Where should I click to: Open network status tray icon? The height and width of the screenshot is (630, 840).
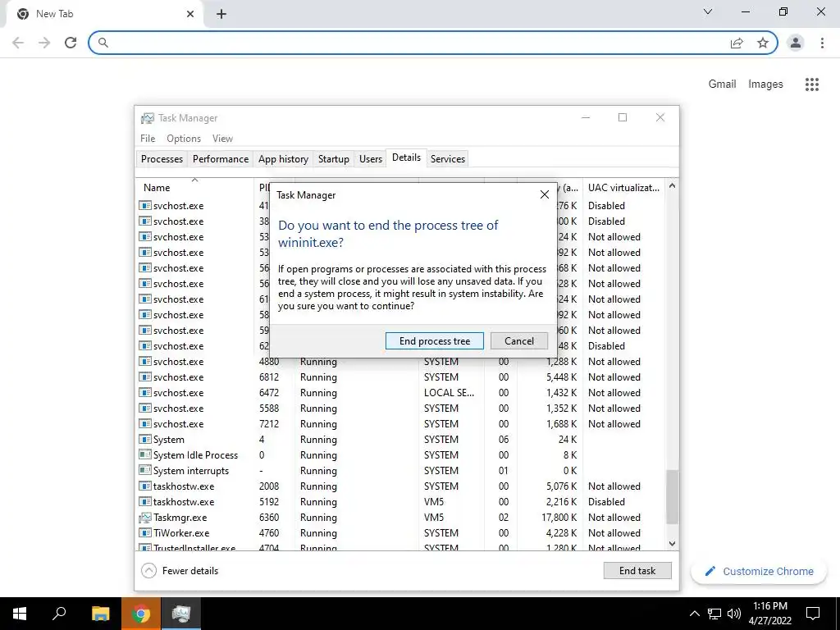coord(714,614)
